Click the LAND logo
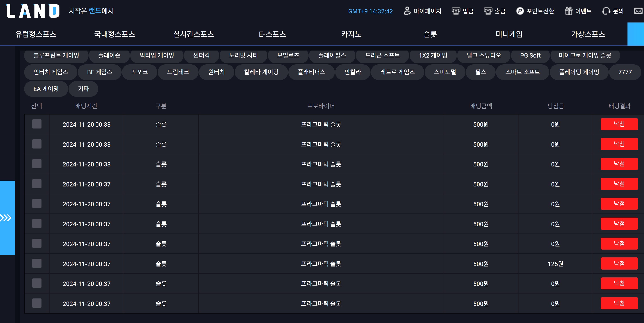 [33, 11]
